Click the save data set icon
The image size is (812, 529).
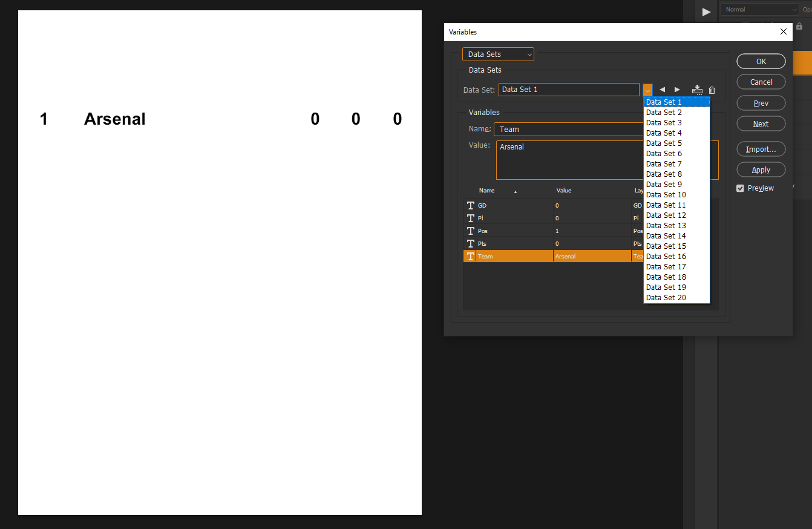click(697, 90)
